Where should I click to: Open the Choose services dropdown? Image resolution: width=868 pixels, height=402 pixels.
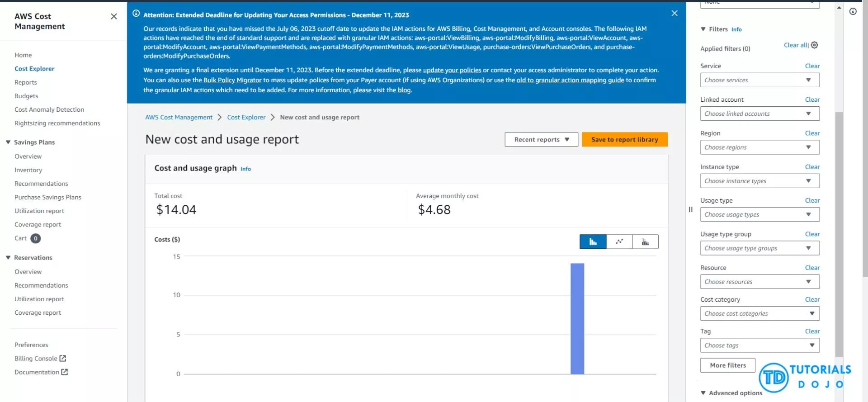pos(759,80)
